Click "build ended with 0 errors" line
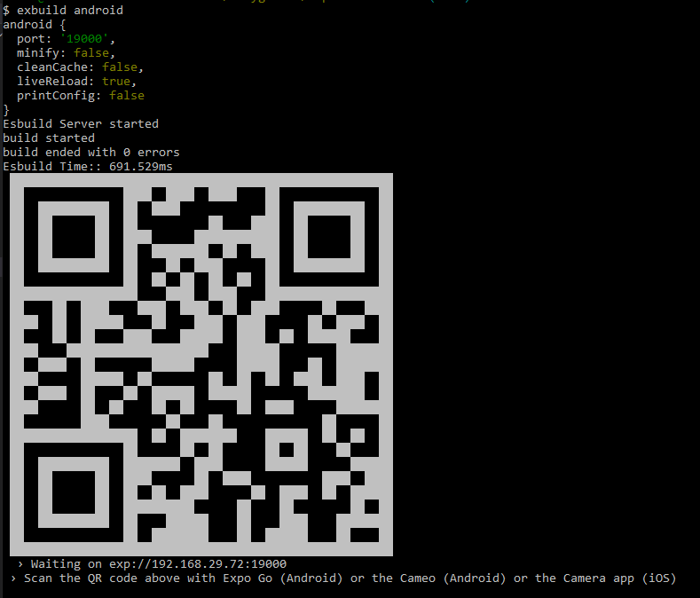The height and width of the screenshot is (598, 700). coord(91,153)
